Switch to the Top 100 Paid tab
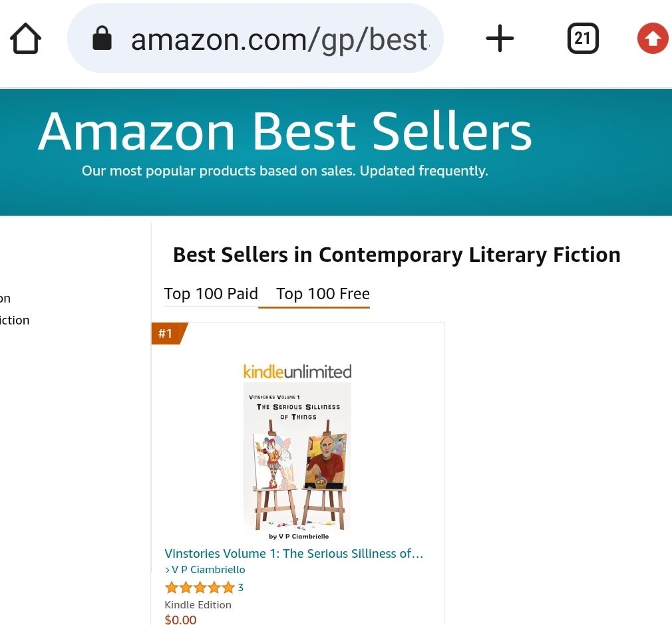Screen dimensions: 672x625 [211, 294]
